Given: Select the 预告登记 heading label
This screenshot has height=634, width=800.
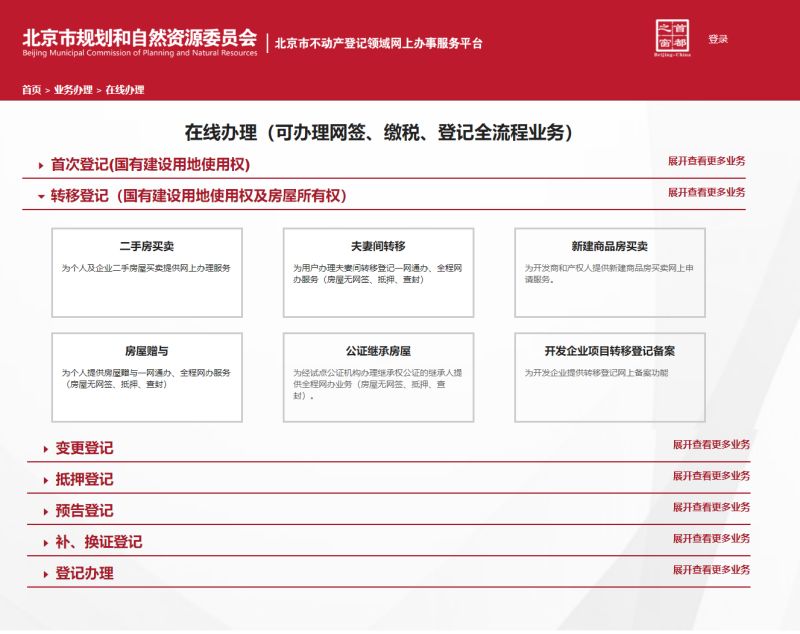Looking at the screenshot, I should point(84,511).
